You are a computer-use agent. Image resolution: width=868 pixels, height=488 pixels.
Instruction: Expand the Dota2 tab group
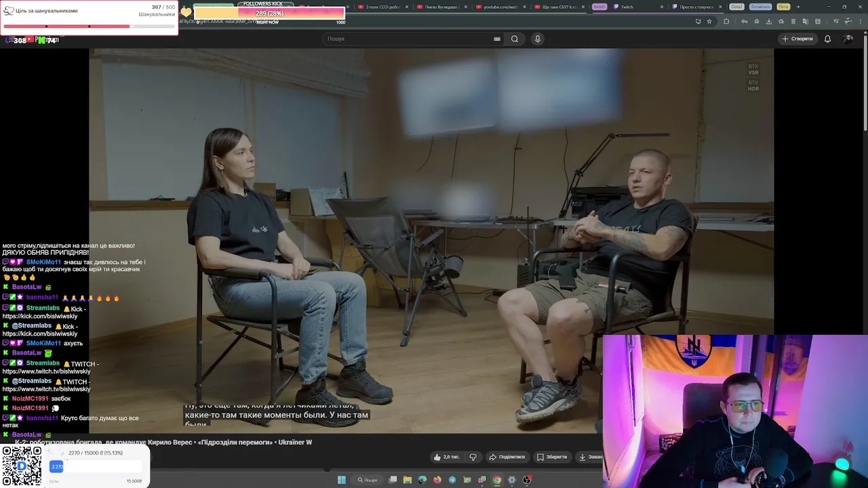736,7
